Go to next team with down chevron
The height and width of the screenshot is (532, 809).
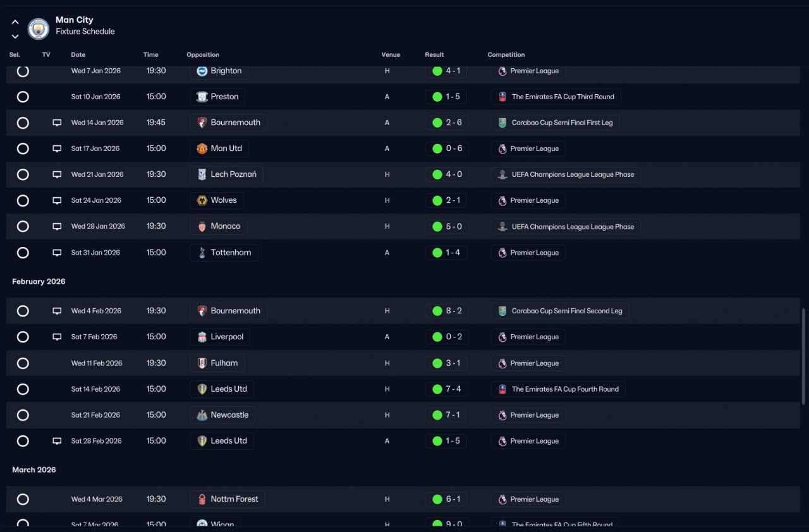click(x=15, y=37)
